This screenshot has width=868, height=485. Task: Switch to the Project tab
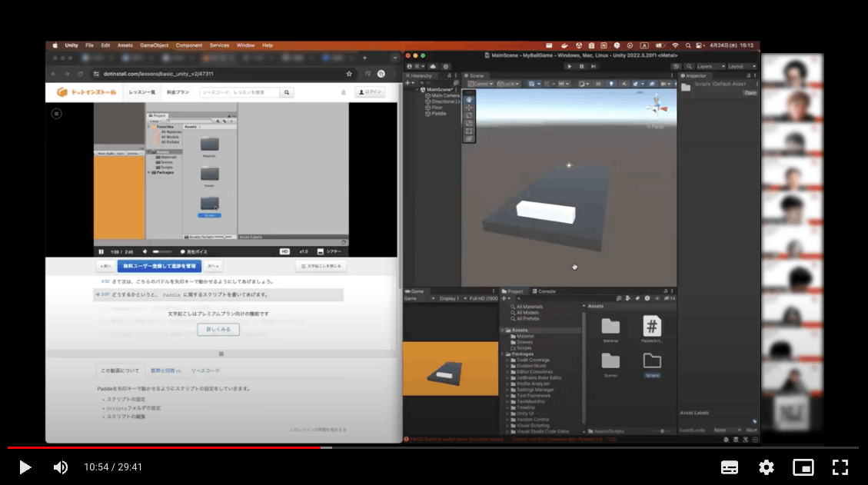512,291
